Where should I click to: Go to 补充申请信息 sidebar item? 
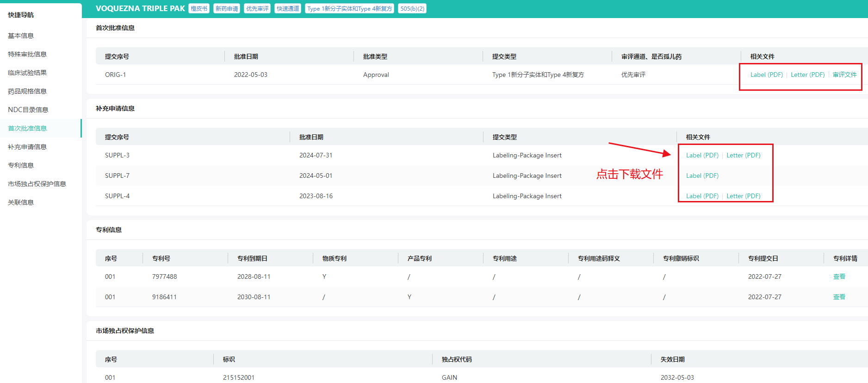tap(27, 147)
